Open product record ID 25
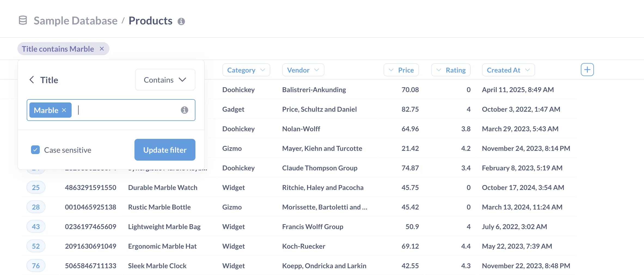The height and width of the screenshot is (275, 644). (x=36, y=187)
